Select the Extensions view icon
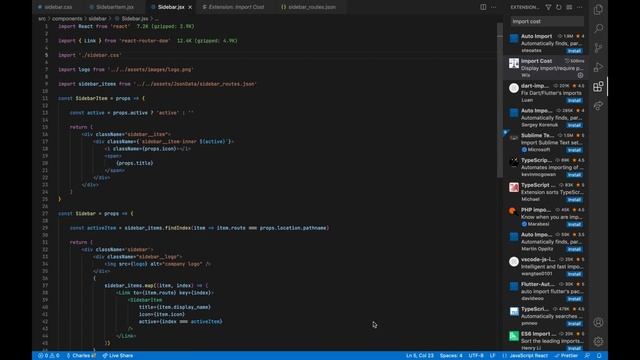 (598, 87)
